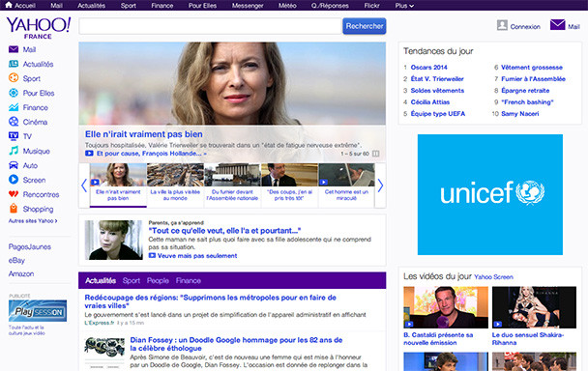Click video icon before 'Veuve mais pas seulement'
Viewport: 588px width, 371px height.
tap(152, 256)
